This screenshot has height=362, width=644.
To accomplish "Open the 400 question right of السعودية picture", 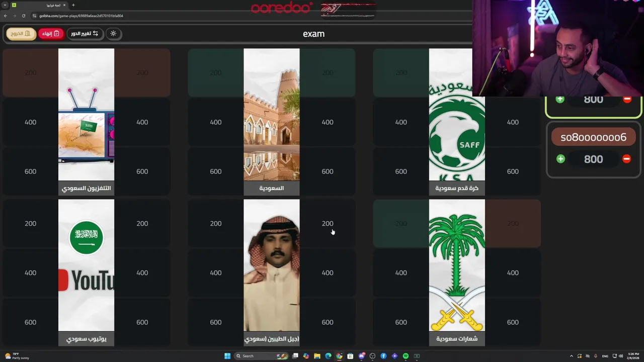I will point(328,122).
